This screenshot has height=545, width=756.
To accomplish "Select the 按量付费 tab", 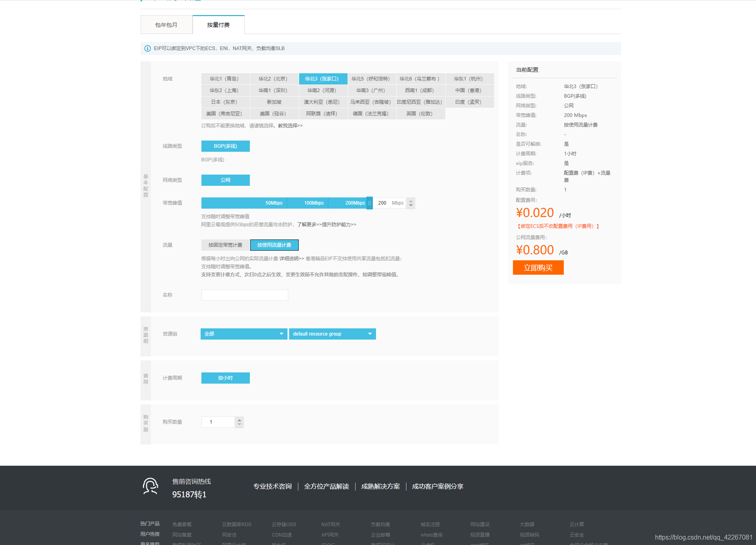I will 218,25.
